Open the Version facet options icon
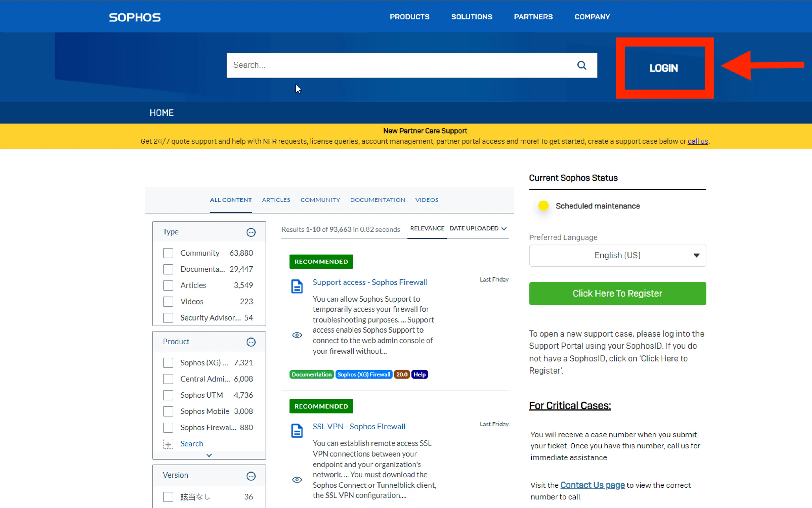This screenshot has height=508, width=812. point(251,476)
